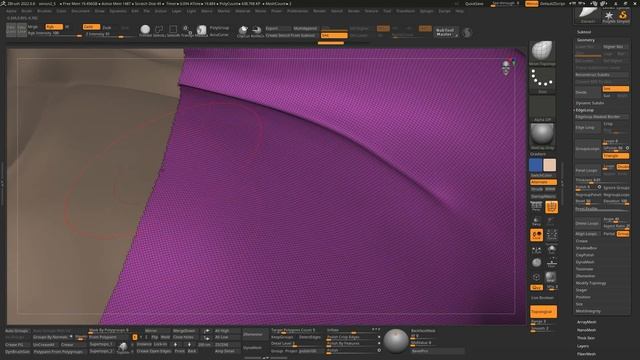
Task: Collapse the Geometry sub-palette
Action: tap(586, 40)
